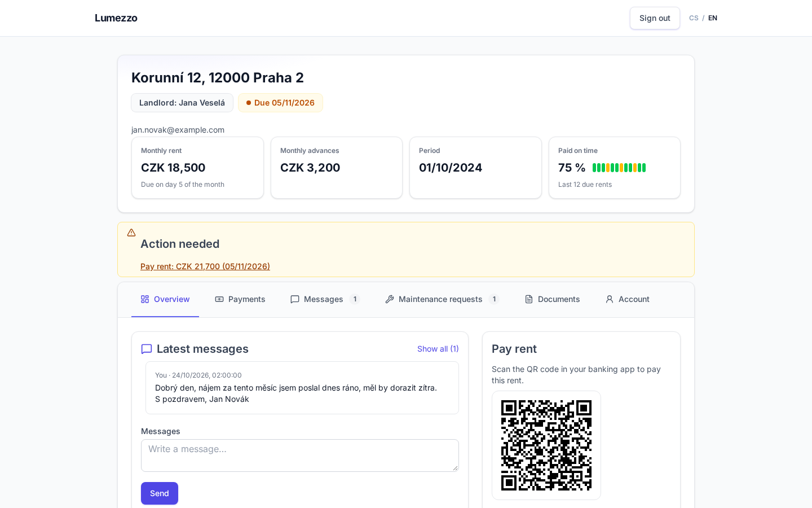812x508 pixels.
Task: Open the Messages tab
Action: click(325, 299)
